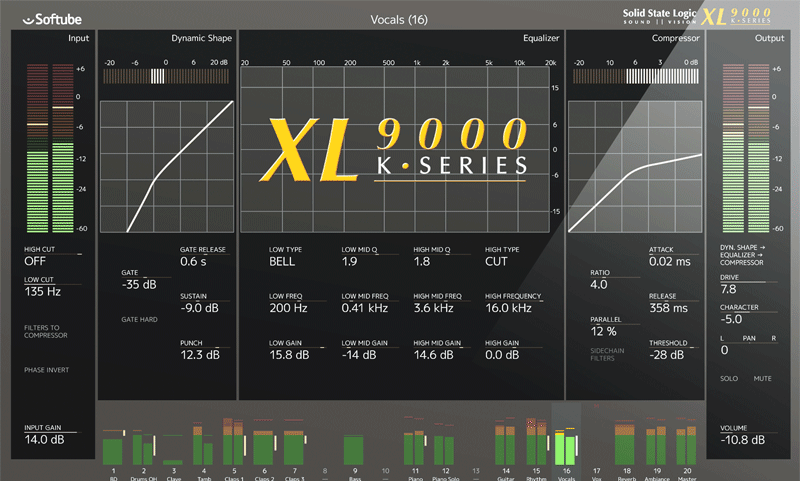Select channel 19 Ambiance strip
The height and width of the screenshot is (481, 800).
click(x=657, y=448)
